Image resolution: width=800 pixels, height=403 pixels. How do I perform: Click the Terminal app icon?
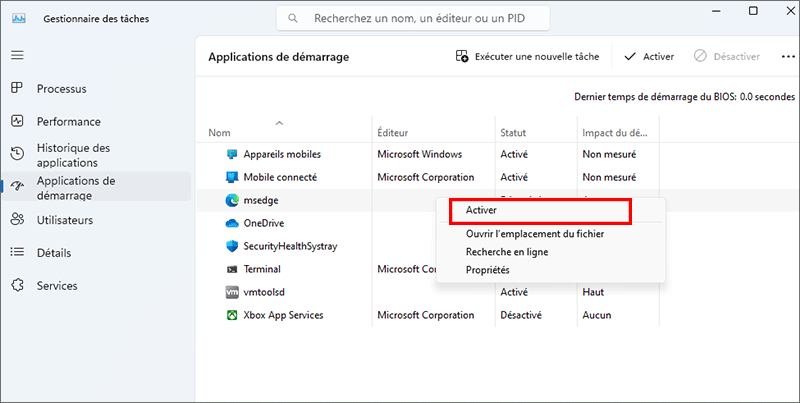pyautogui.click(x=232, y=269)
